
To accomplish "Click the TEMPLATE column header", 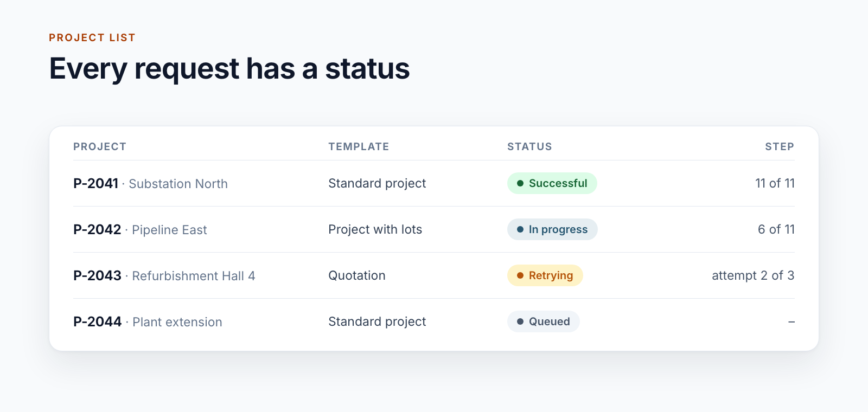I will (359, 146).
